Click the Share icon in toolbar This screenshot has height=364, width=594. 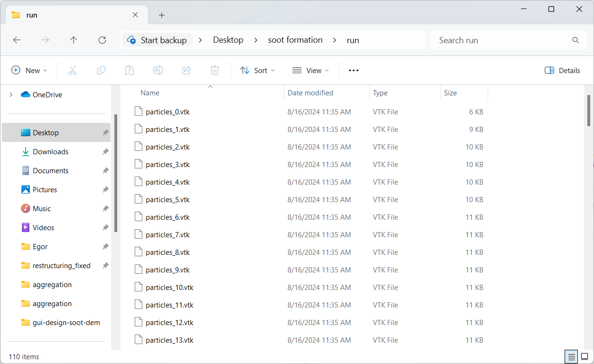pyautogui.click(x=186, y=70)
